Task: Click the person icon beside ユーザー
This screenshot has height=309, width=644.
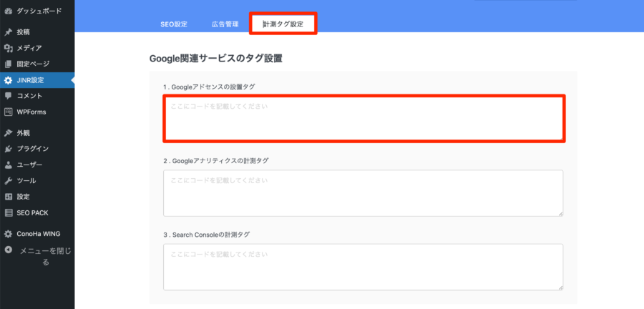Action: coord(8,165)
